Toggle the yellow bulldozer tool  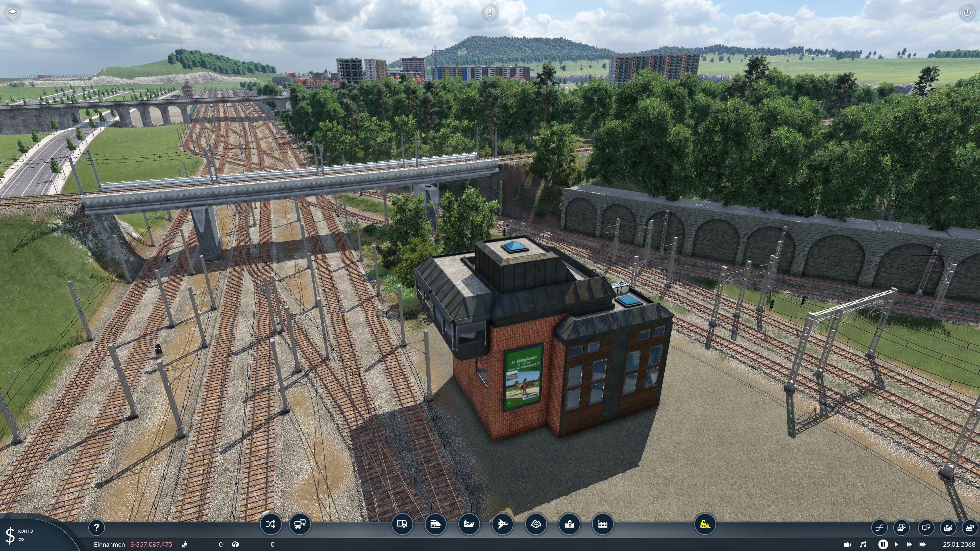click(x=705, y=524)
